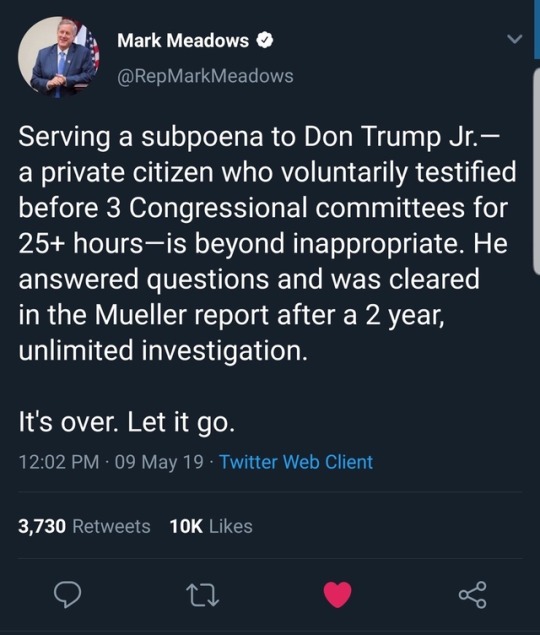540x635 pixels.
Task: Click the 'It's over. Let it go.' line
Action: [x=127, y=422]
